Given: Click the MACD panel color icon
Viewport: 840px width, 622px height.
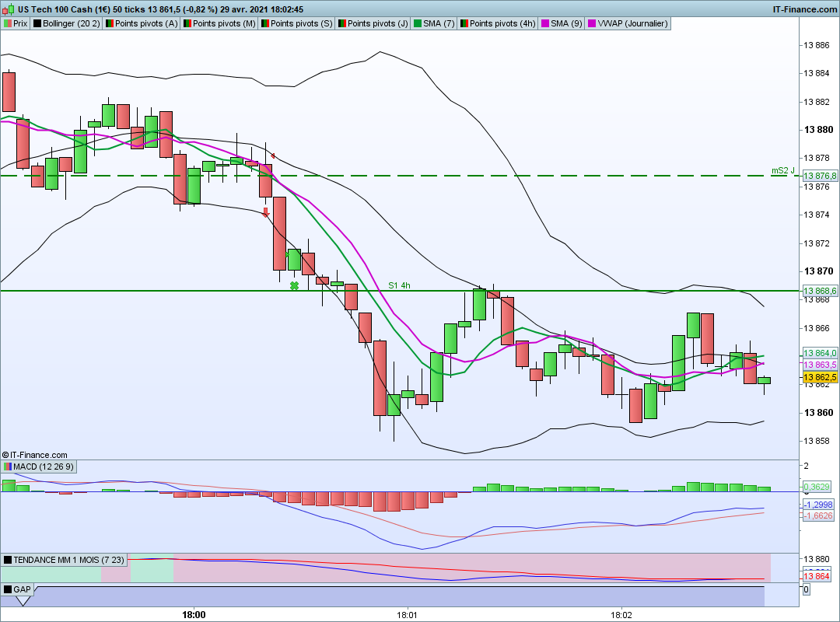Looking at the screenshot, I should click(x=8, y=466).
